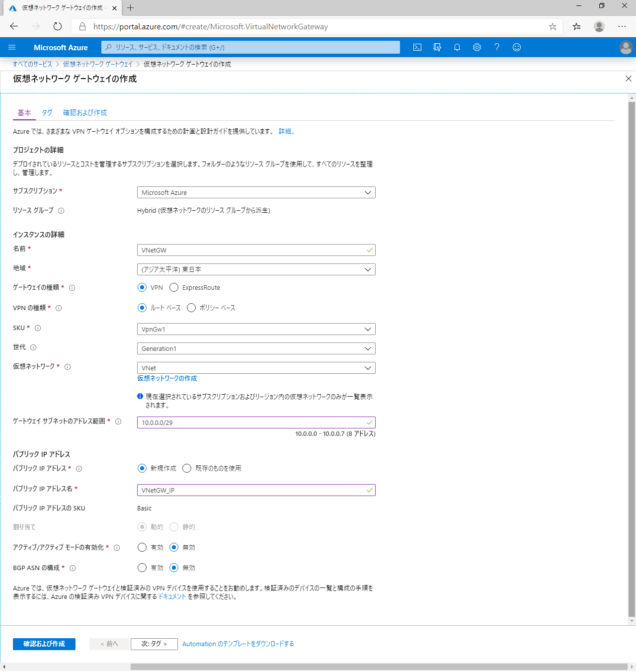Screen dimensions: 636x672
Task: Click the gateway subnet 10.0.0.0/29 field
Action: [x=256, y=422]
